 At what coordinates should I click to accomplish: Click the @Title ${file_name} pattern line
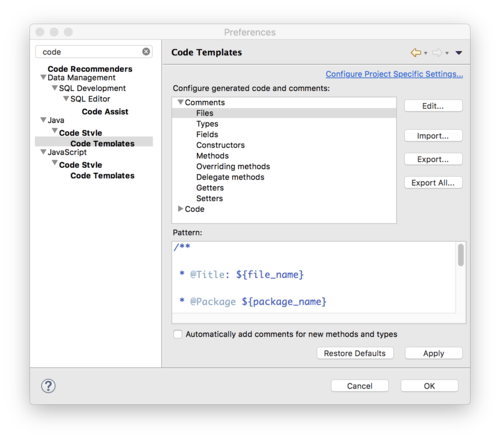(x=242, y=275)
